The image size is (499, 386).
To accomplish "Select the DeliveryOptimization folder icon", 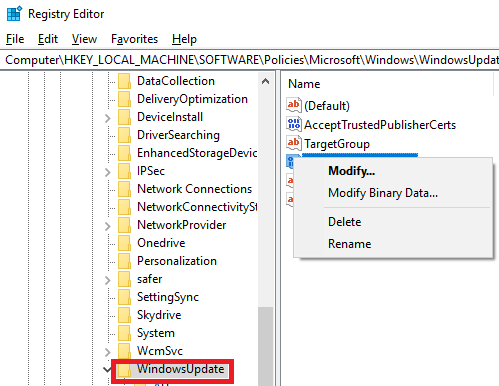I will [125, 99].
